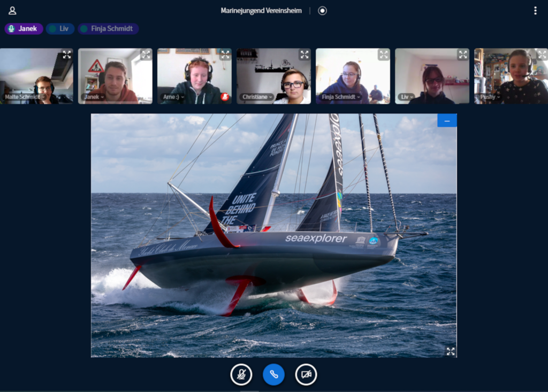Screen dimensions: 548x392
Task: Open Janek's name dropdown on his video
Action: (x=94, y=97)
